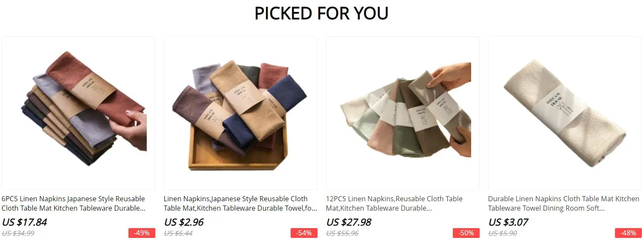Click the US $2.96 price
Screen dimensions: 644x249
[184, 223]
